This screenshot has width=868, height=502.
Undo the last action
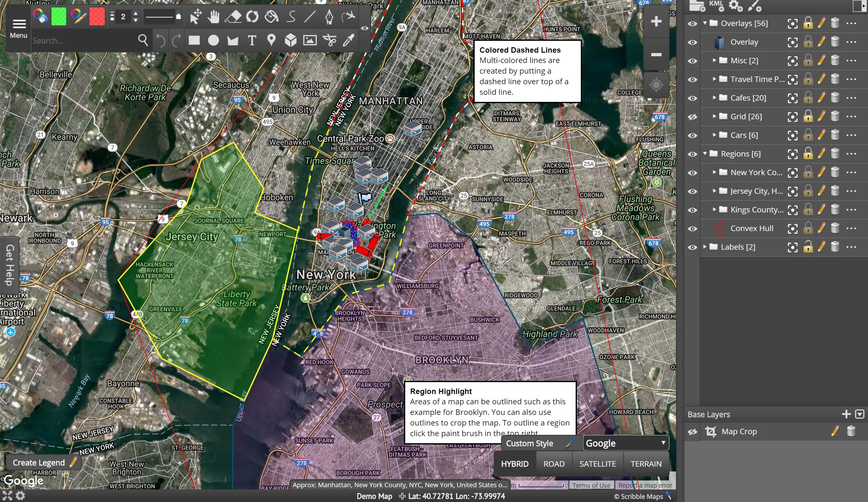pos(160,40)
